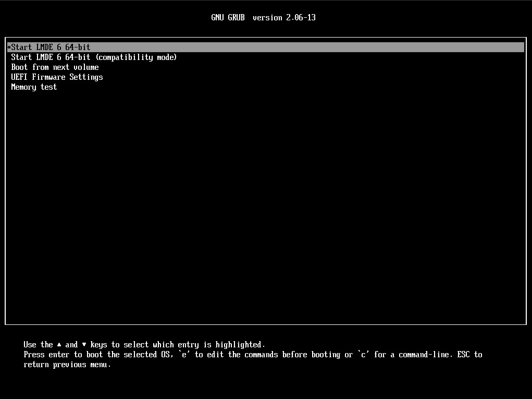Click the ESC text in the help line
Screen dimensions: 532x399
[463, 355]
